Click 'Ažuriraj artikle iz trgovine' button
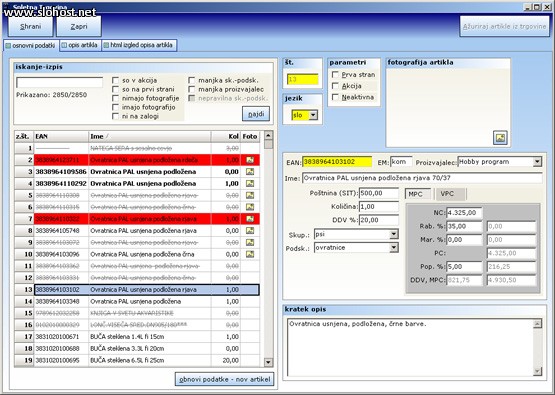Screen dimensions: 555x395 pos(504,26)
